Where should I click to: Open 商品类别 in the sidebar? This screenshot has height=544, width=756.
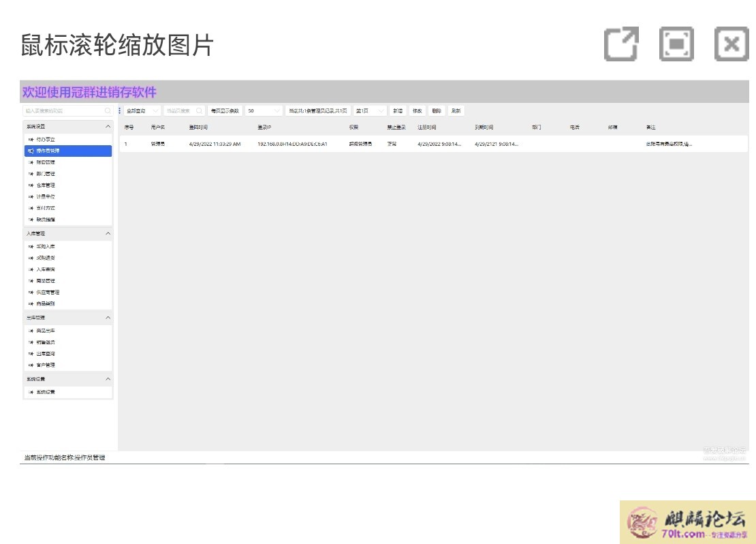pyautogui.click(x=67, y=303)
